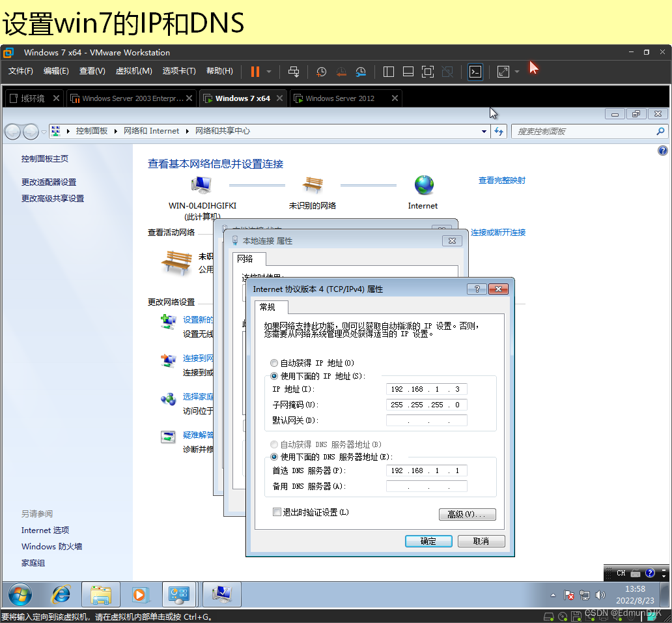Image resolution: width=672 pixels, height=623 pixels.
Task: Open the console view icon
Action: (x=475, y=72)
